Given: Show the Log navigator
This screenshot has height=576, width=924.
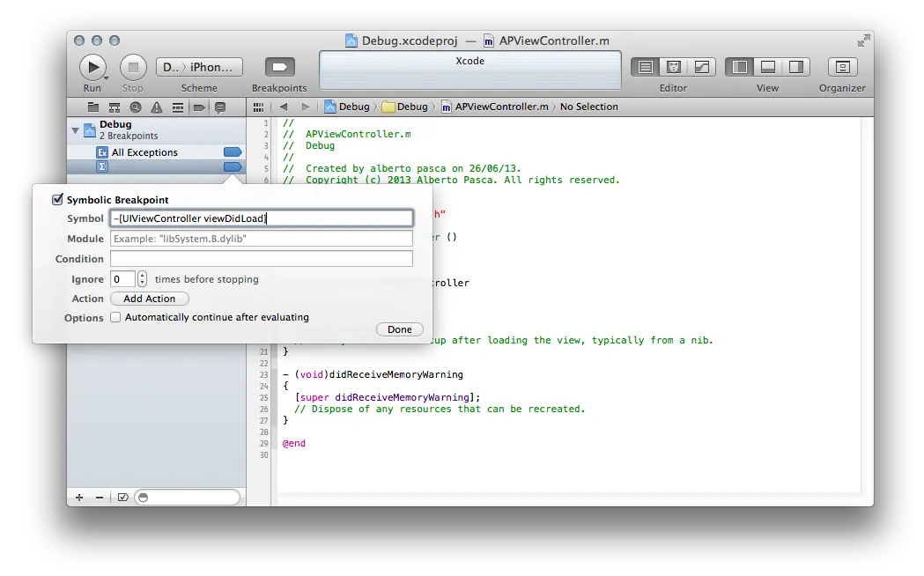Looking at the screenshot, I should point(220,107).
